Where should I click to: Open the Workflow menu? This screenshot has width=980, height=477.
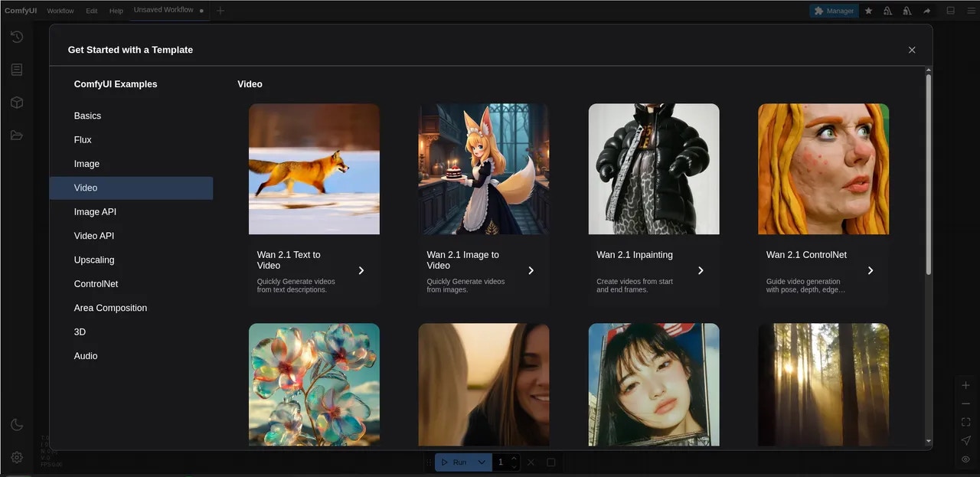[60, 11]
